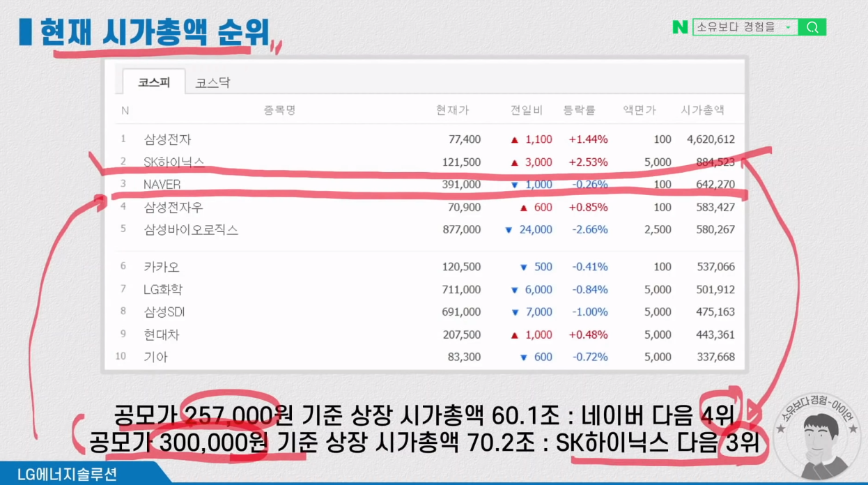This screenshot has width=868, height=485.
Task: Click 삼성바이오로직스 price 877,000
Action: pos(461,229)
